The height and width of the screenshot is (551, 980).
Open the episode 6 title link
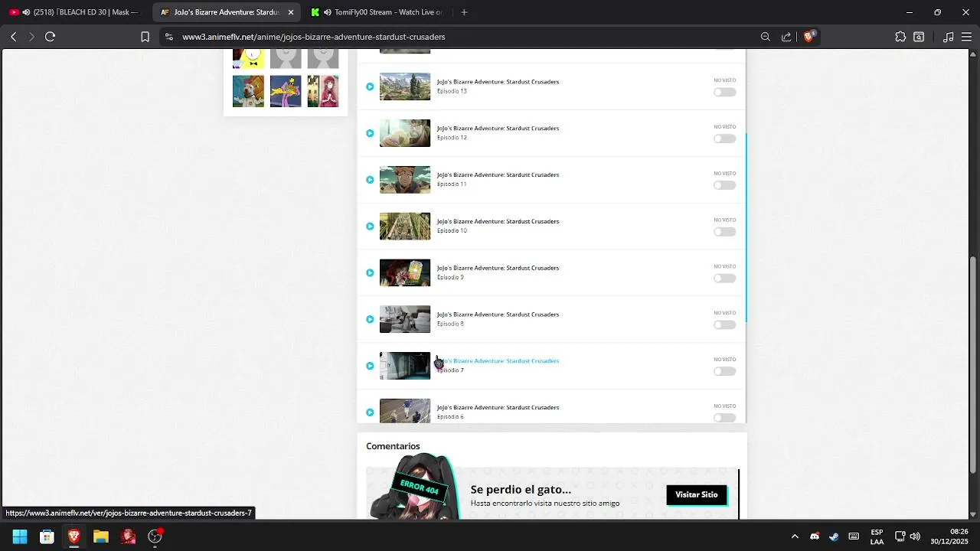coord(498,407)
